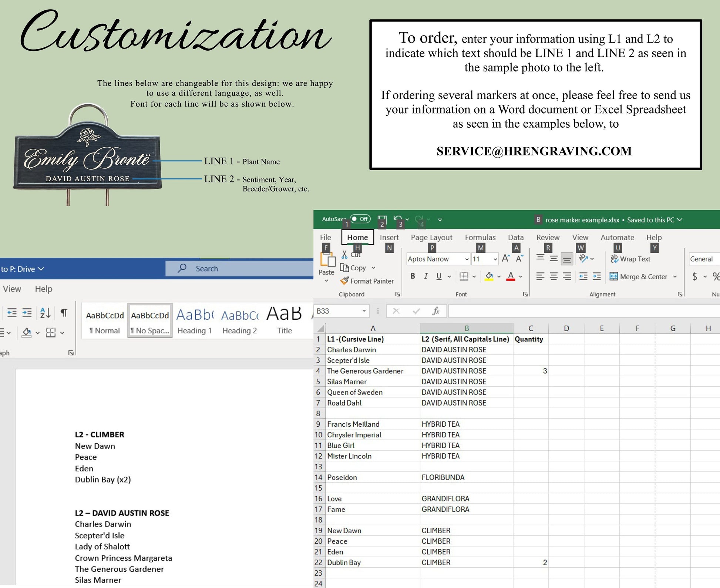Switch to the Page Layout tab
720x588 pixels.
click(431, 238)
